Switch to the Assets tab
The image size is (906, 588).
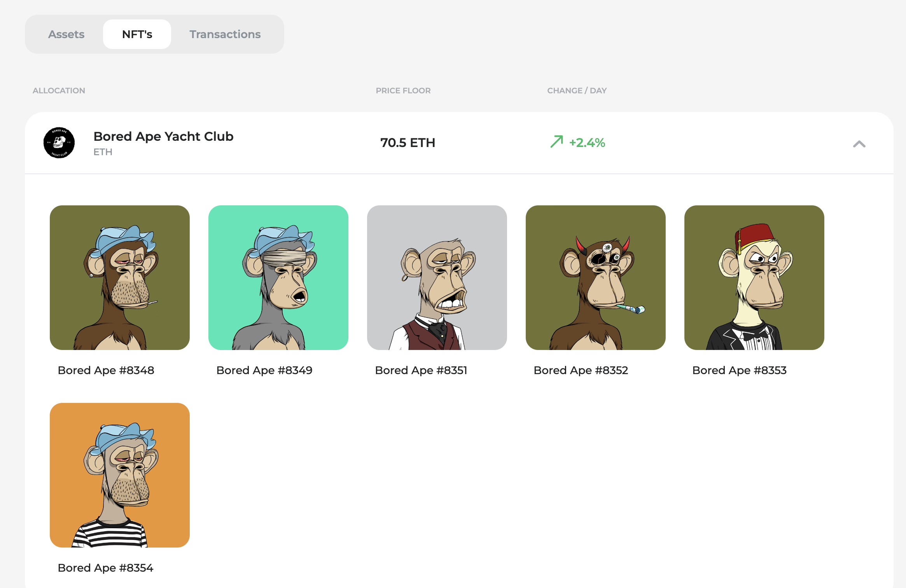[x=66, y=34]
